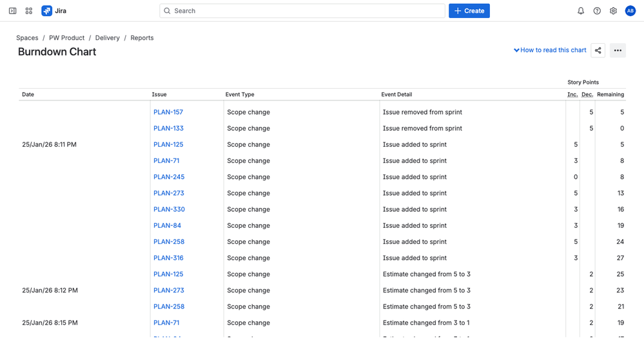This screenshot has width=644, height=338.
Task: Toggle the sidebar panel icon
Action: [x=13, y=11]
